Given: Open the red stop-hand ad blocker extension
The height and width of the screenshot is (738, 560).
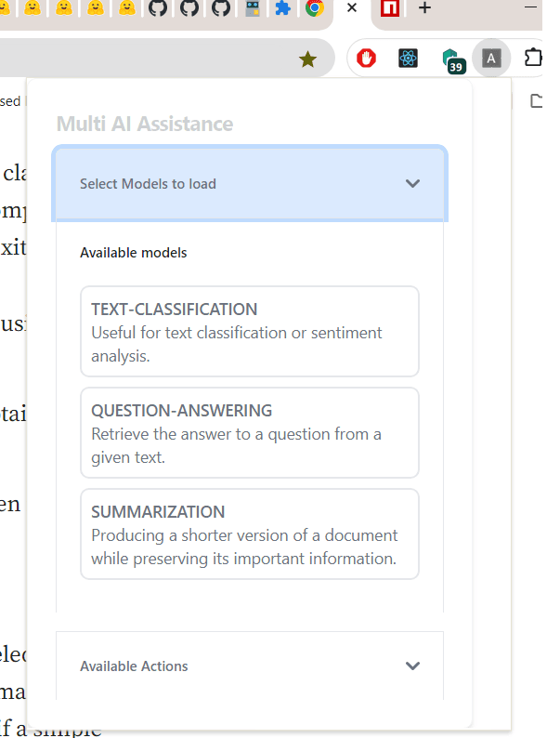Looking at the screenshot, I should coord(367,59).
